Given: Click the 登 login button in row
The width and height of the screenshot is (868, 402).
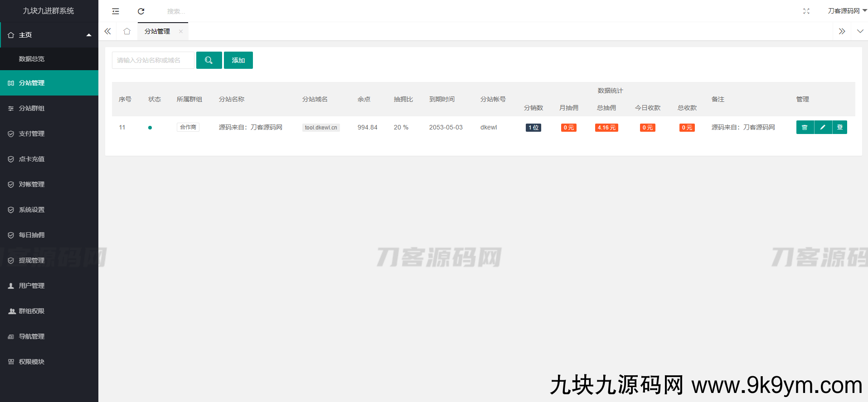Looking at the screenshot, I should pyautogui.click(x=839, y=127).
